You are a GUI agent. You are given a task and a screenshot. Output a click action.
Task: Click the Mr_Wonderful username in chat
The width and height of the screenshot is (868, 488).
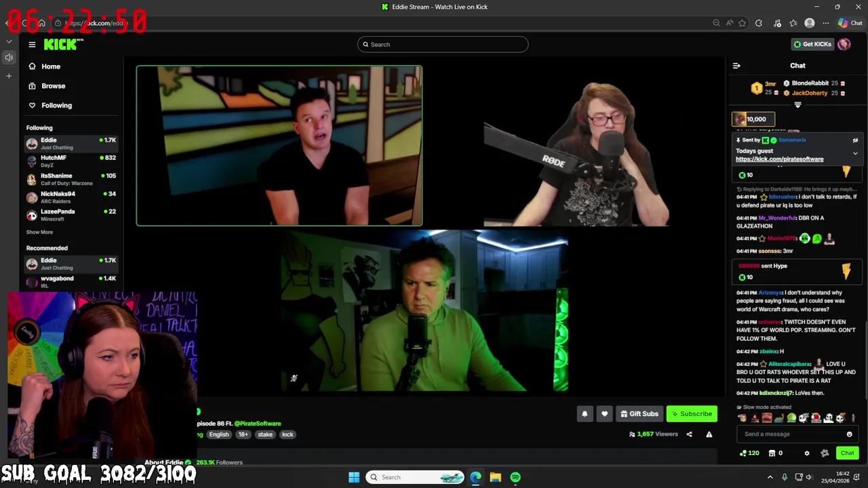coord(777,218)
